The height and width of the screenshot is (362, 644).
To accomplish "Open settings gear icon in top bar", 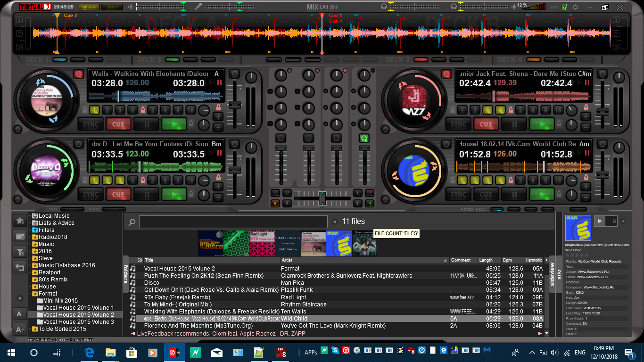I will pos(575,7).
